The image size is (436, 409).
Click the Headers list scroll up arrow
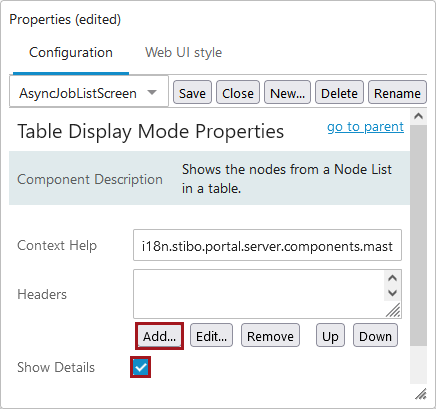point(393,278)
